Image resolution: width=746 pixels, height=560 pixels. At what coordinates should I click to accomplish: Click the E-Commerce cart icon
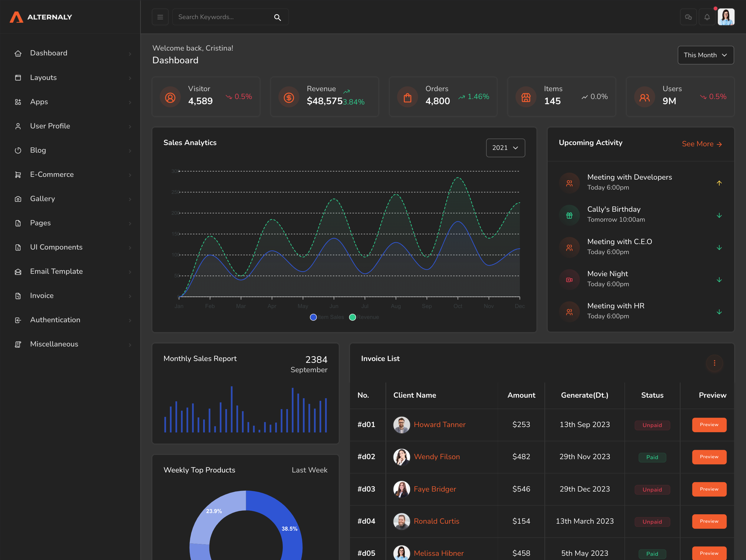click(x=18, y=175)
